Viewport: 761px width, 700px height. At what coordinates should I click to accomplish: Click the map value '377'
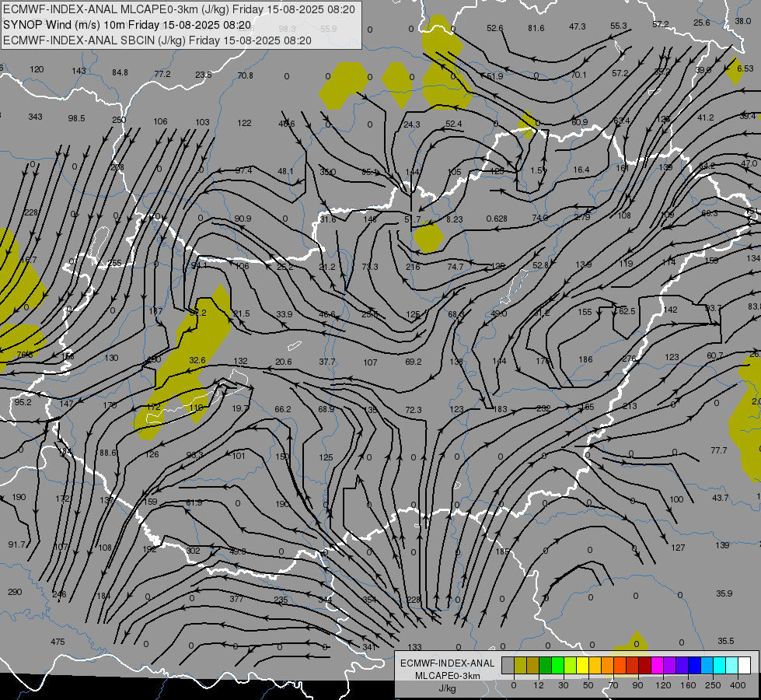[x=236, y=599]
